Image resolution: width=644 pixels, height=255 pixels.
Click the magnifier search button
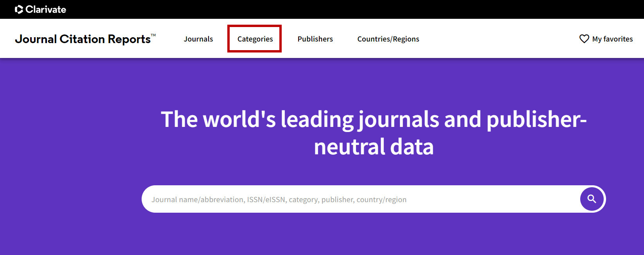click(592, 199)
